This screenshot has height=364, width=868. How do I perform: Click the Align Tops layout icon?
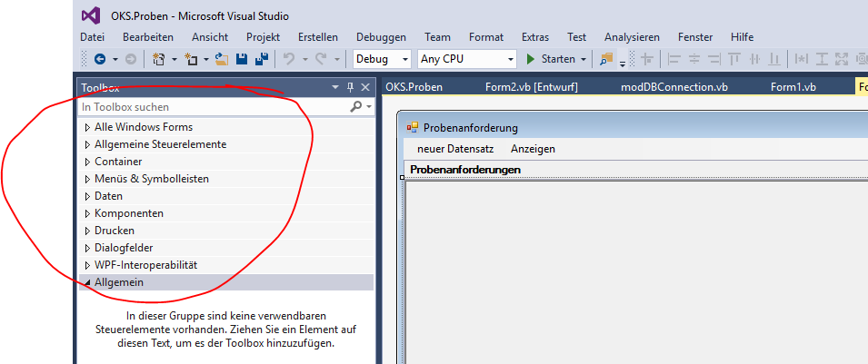[734, 59]
